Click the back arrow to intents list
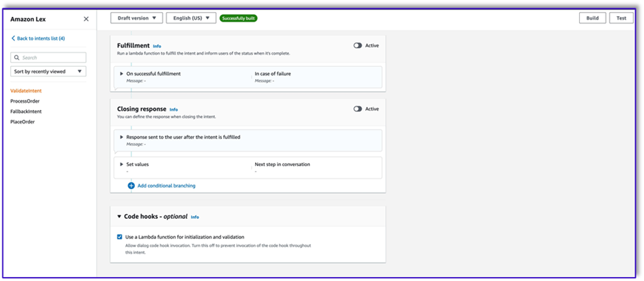This screenshot has height=281, width=644. coord(13,39)
